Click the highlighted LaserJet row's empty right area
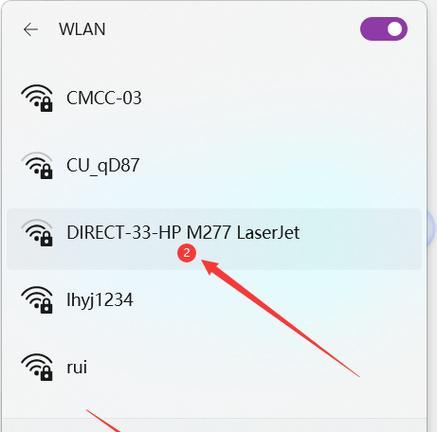The width and height of the screenshot is (437, 432). (360, 239)
